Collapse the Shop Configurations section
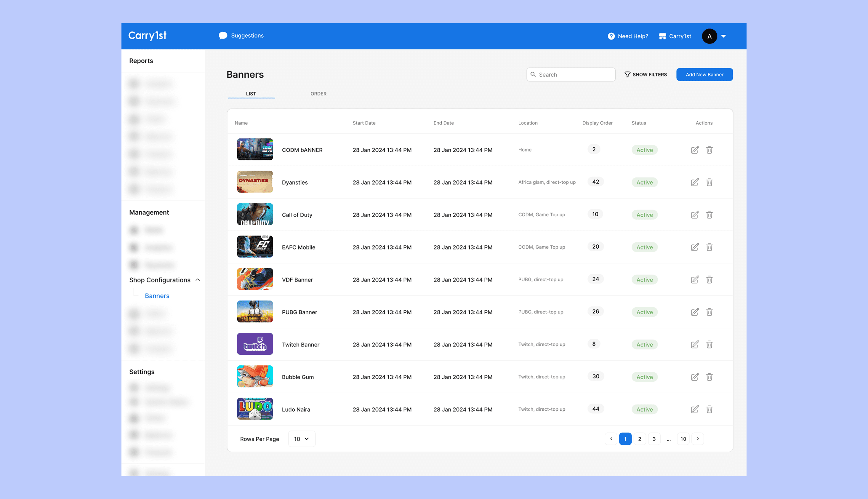Screen dimensions: 868x499 (198, 280)
